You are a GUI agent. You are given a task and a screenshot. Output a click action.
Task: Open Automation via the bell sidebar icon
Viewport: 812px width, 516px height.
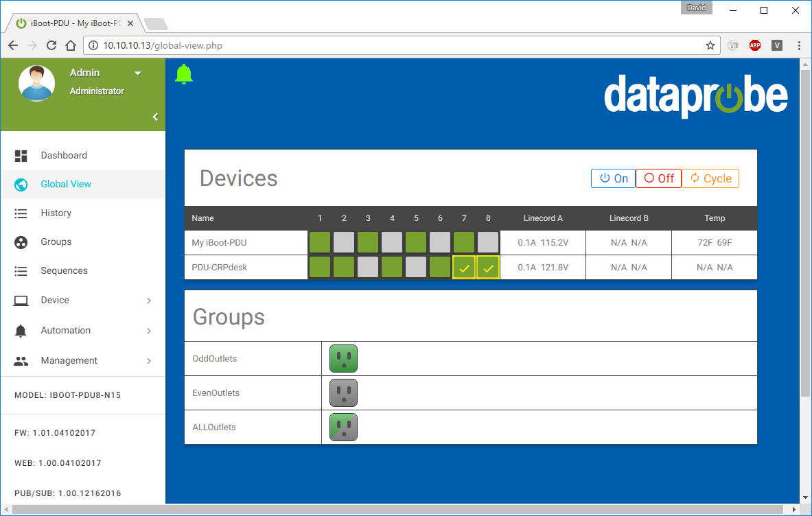tap(21, 330)
